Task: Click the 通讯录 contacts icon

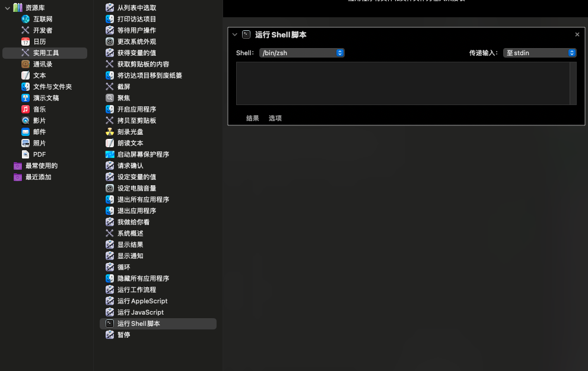Action: point(26,64)
